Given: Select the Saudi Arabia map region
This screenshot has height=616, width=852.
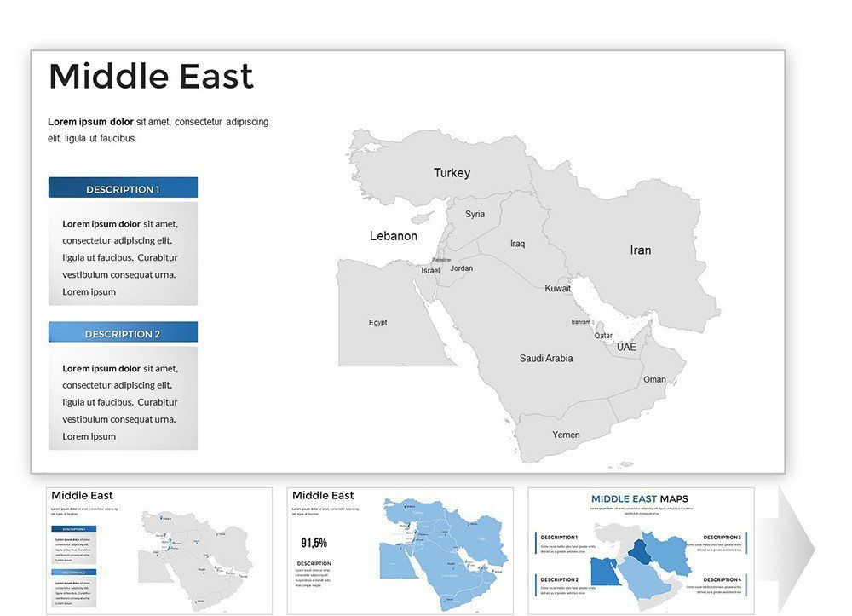Looking at the screenshot, I should click(x=545, y=358).
